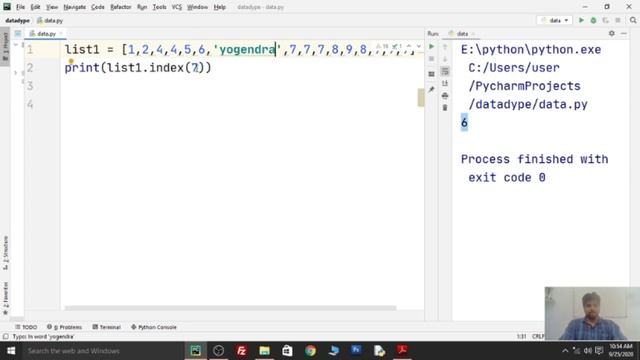Hide the Run tool window
The width and height of the screenshot is (640, 360).
(x=624, y=33)
